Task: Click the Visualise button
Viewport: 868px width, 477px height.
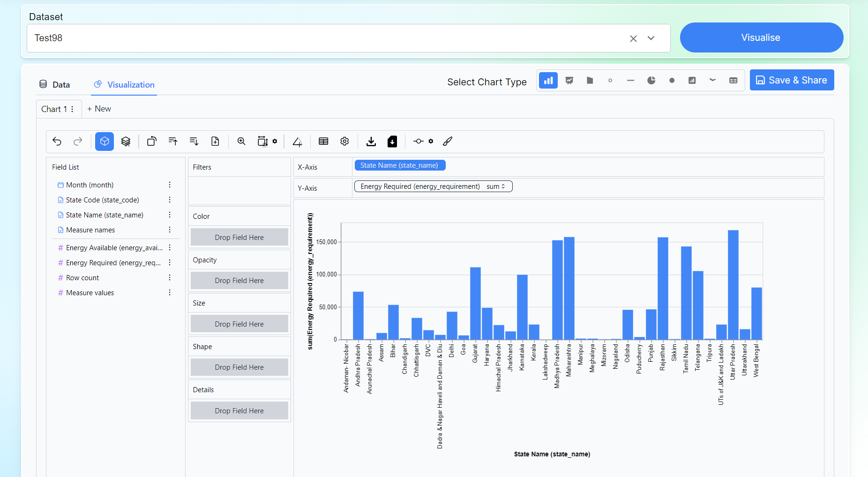Action: coord(761,37)
